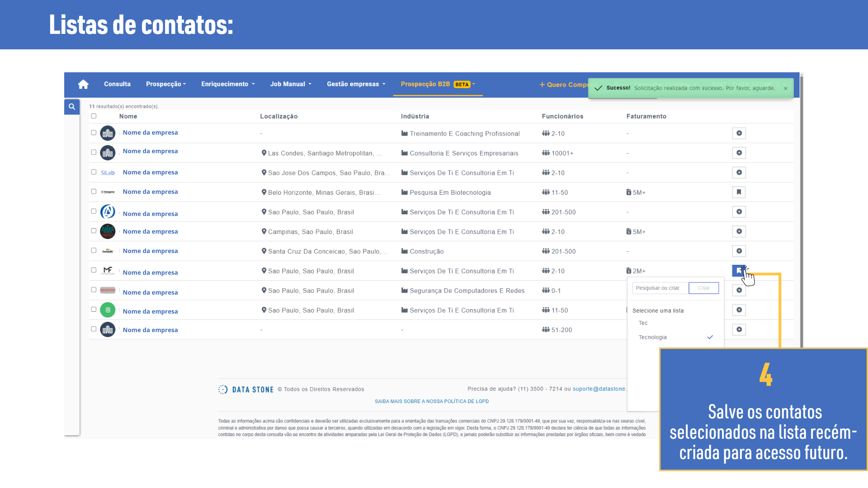The height and width of the screenshot is (488, 868).
Task: Click the plus icon on Segurança De Computadores row
Action: pyautogui.click(x=739, y=291)
